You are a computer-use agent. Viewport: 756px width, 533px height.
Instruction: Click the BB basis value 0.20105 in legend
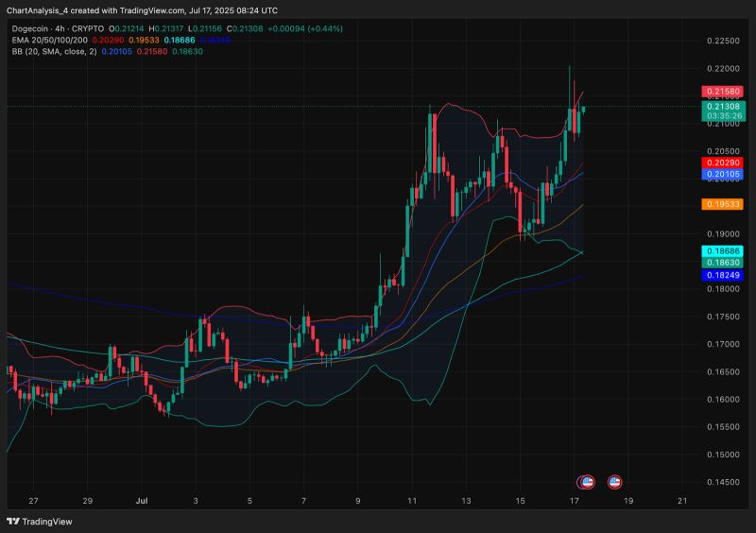[x=116, y=52]
